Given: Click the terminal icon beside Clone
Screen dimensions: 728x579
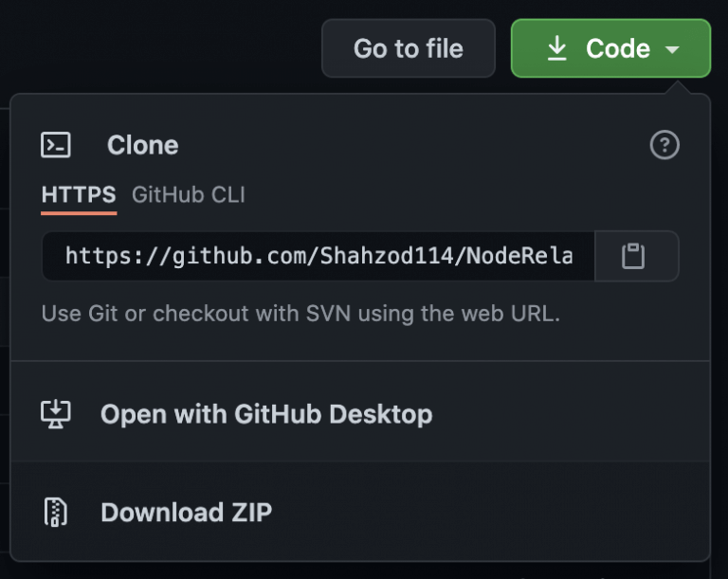Looking at the screenshot, I should (56, 145).
